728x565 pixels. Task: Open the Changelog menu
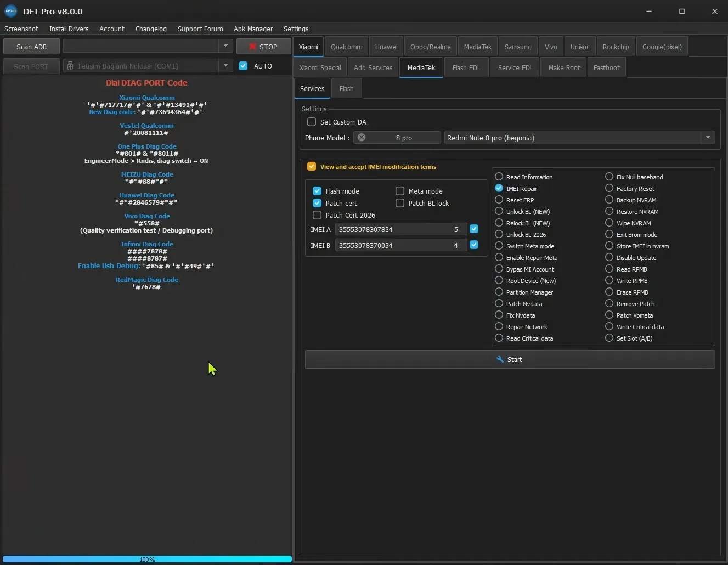tap(151, 29)
